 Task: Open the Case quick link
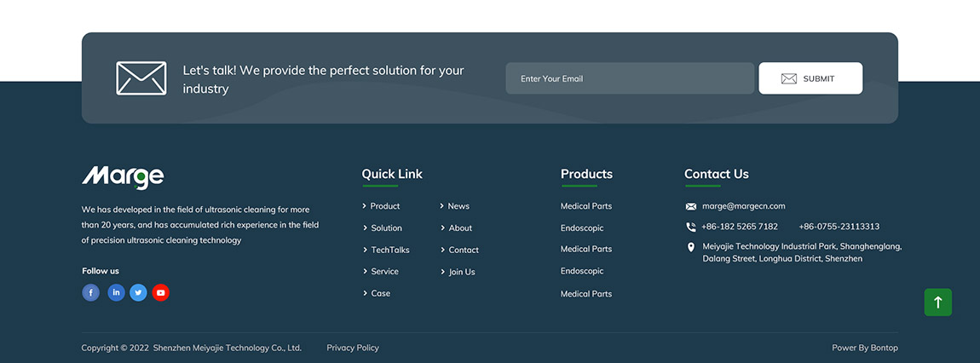pyautogui.click(x=380, y=293)
